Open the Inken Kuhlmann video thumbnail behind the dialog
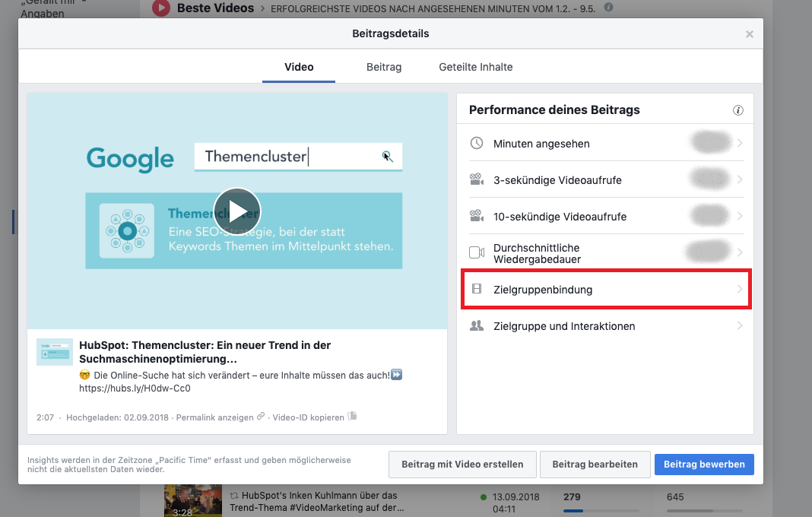The height and width of the screenshot is (517, 812). pos(193,500)
